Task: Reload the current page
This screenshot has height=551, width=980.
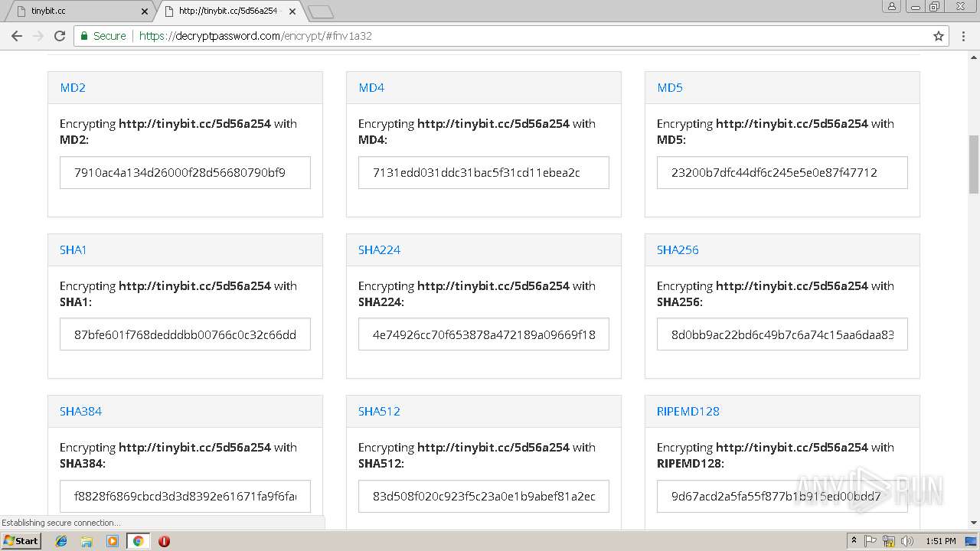Action: pyautogui.click(x=60, y=36)
